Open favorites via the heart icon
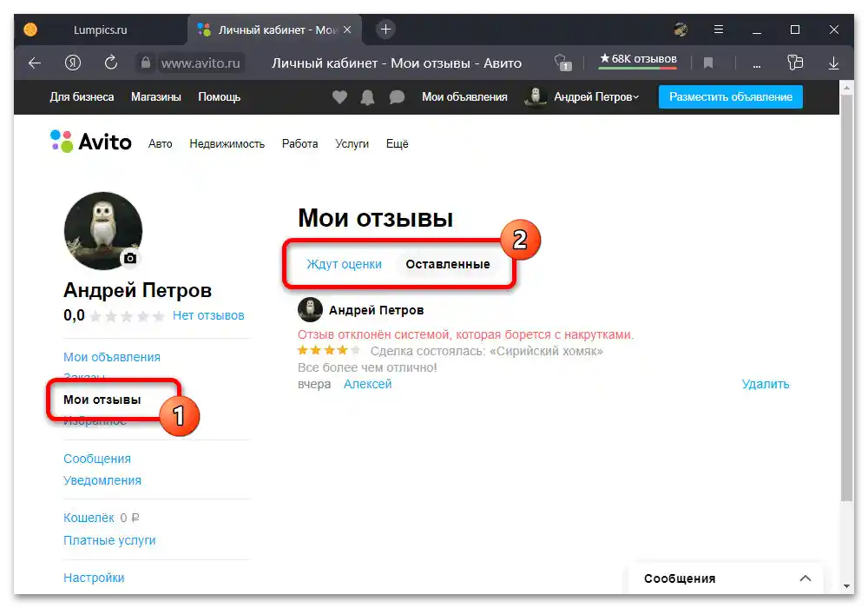Image resolution: width=868 pixels, height=608 pixels. pyautogui.click(x=340, y=97)
